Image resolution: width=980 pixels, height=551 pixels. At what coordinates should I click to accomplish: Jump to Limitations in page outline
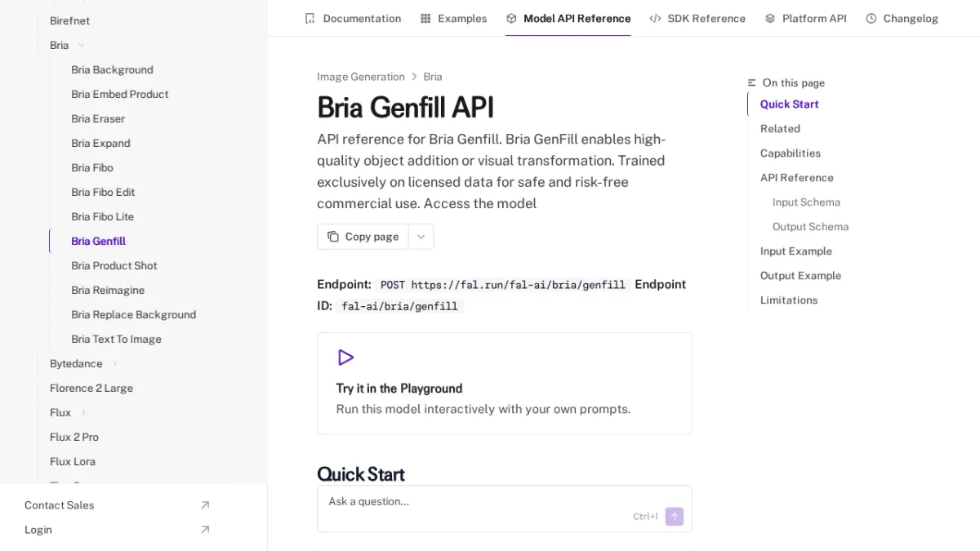coord(789,300)
